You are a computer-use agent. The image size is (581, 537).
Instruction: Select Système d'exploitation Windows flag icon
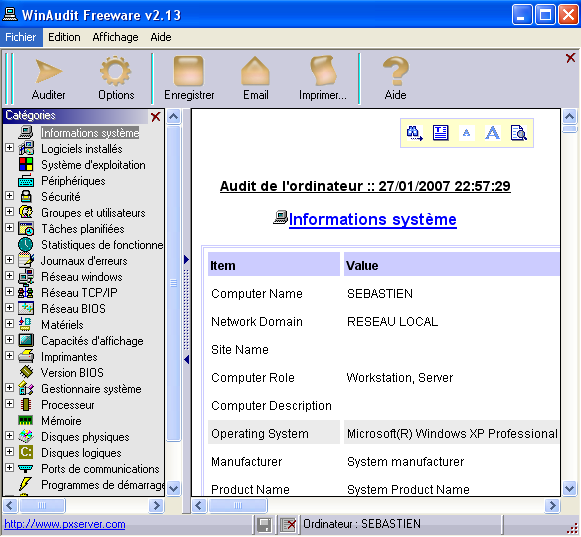tap(26, 165)
